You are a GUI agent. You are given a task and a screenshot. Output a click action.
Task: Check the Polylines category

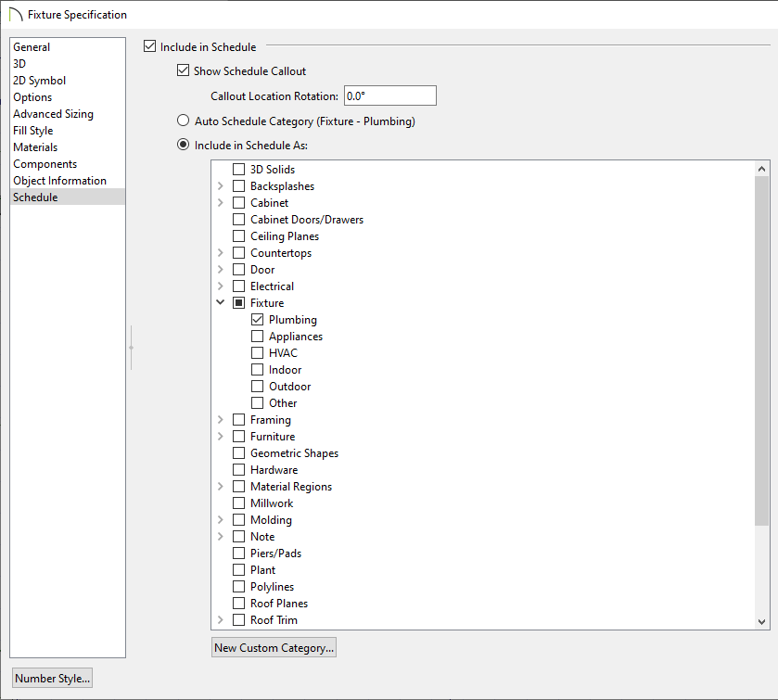pos(238,587)
